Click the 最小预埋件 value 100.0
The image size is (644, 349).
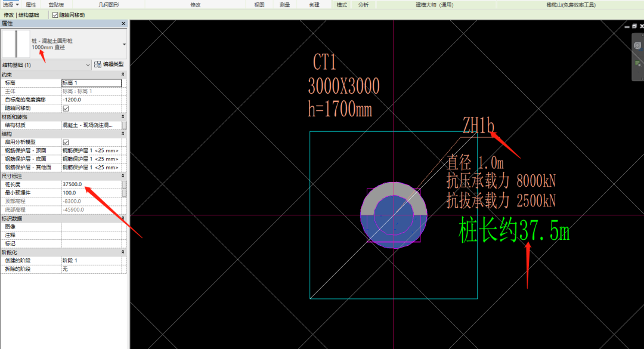tap(92, 193)
